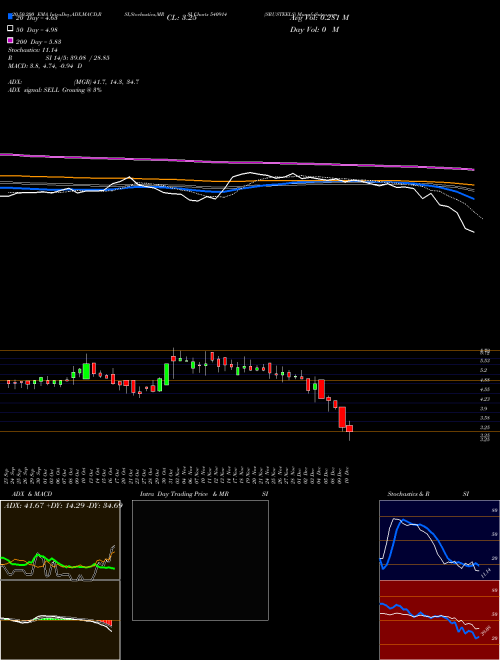This screenshot has height=660, width=500.
Task: Click the magenta 200 Day legend swatch
Action: coord(11,41)
